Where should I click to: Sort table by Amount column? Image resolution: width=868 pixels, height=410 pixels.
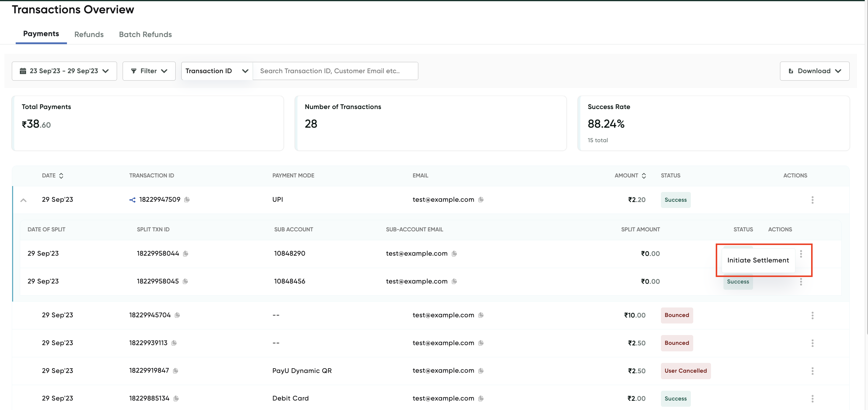click(x=643, y=175)
